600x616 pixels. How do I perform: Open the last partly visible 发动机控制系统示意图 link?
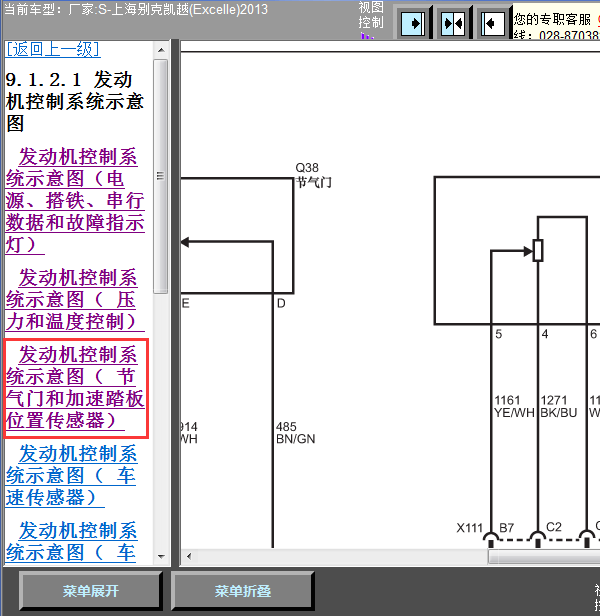click(71, 542)
